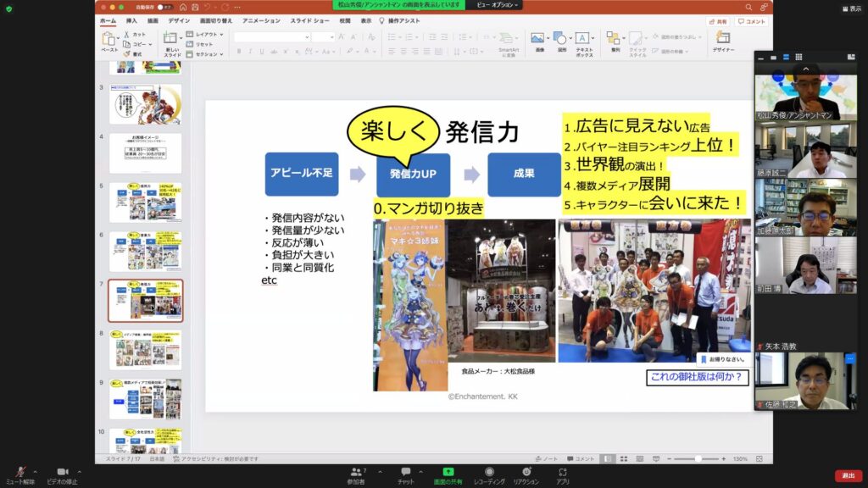868x488 pixels.
Task: Open the Slide Show tab
Action: (x=310, y=21)
